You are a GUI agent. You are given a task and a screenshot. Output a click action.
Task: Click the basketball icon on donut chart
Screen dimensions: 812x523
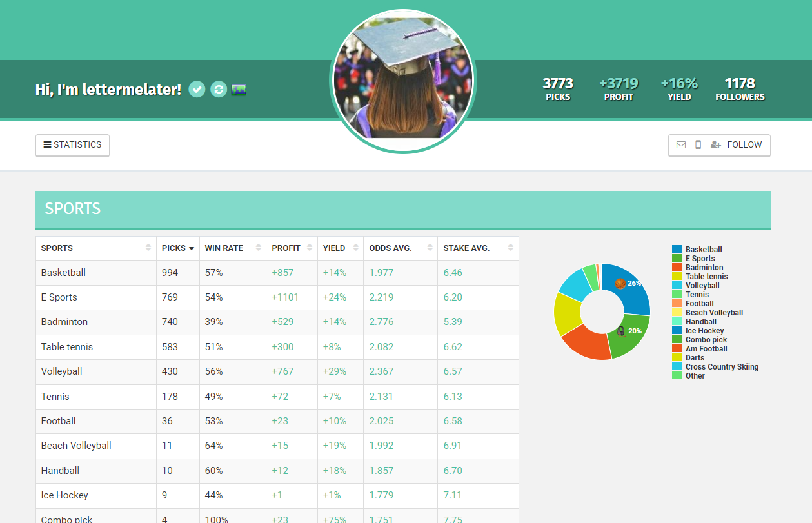click(x=620, y=283)
